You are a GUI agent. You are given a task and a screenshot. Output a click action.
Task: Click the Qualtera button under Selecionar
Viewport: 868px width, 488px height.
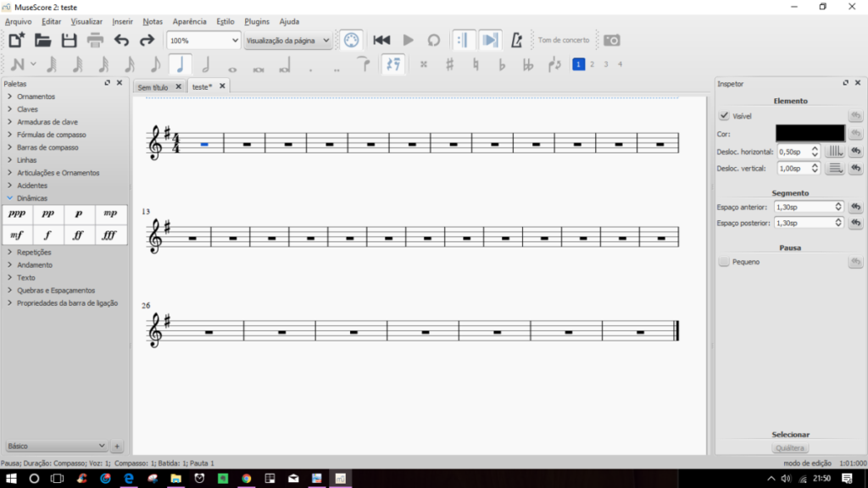tap(790, 448)
